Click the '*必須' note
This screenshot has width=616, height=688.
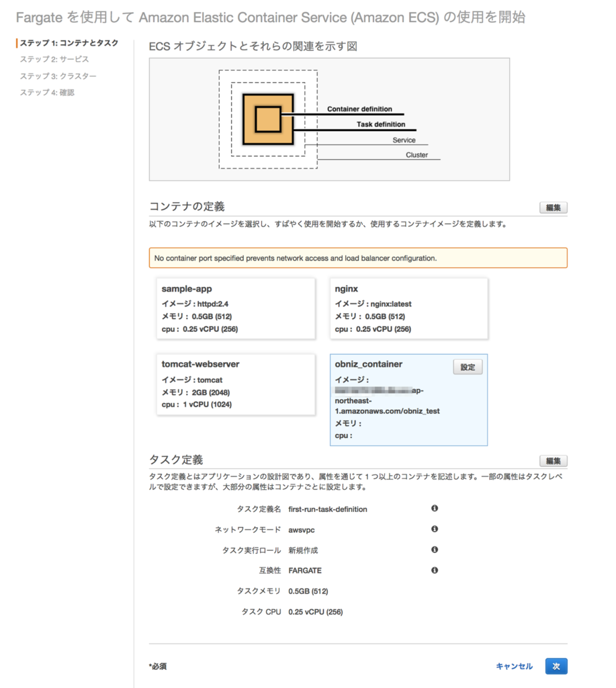click(157, 666)
